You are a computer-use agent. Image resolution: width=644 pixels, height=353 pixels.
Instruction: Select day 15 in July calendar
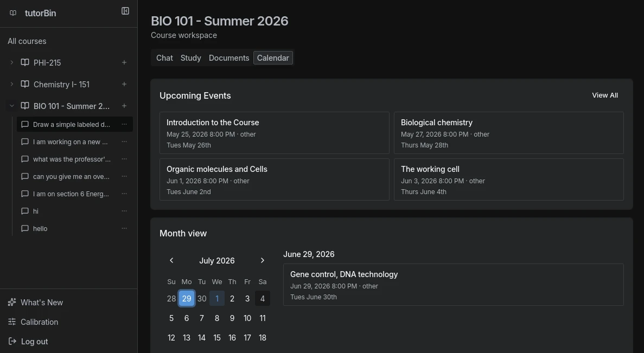pyautogui.click(x=217, y=337)
